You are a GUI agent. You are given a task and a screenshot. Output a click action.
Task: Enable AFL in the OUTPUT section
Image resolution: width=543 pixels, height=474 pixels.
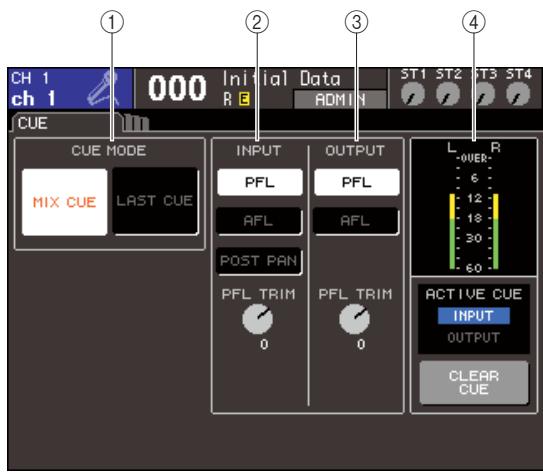pos(356,221)
